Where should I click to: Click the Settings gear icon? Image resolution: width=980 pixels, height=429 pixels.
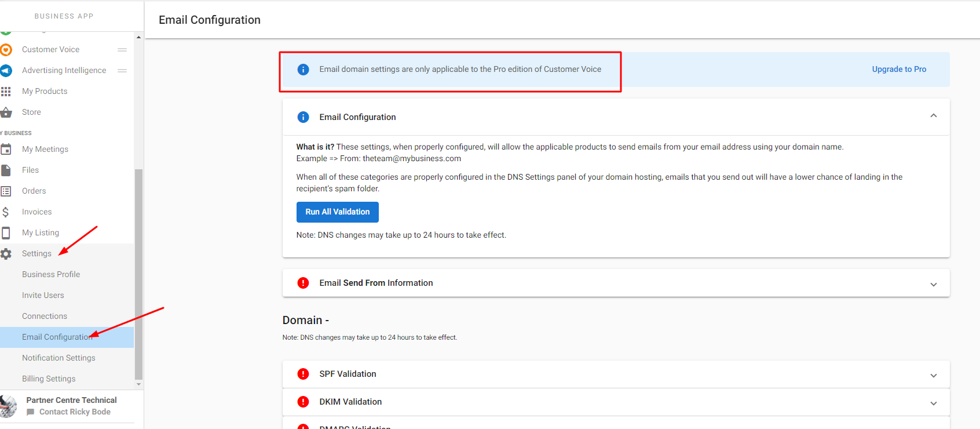click(x=6, y=254)
